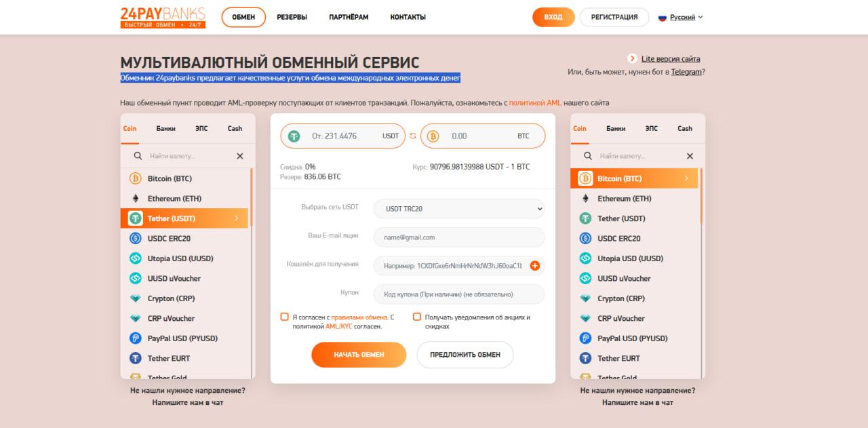
Task: Switch to Cash tab in the right panel
Action: [x=685, y=128]
